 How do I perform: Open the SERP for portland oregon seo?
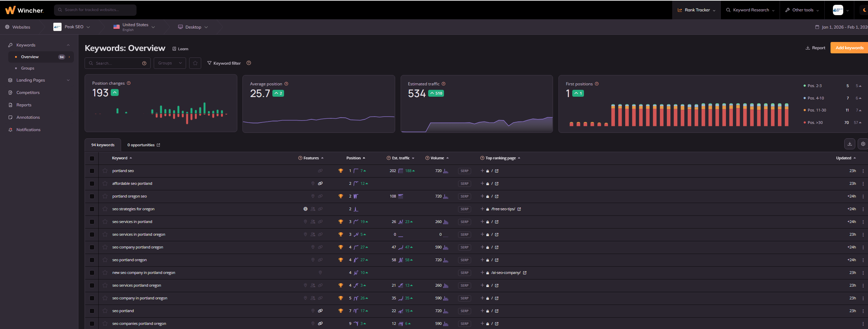pyautogui.click(x=464, y=196)
